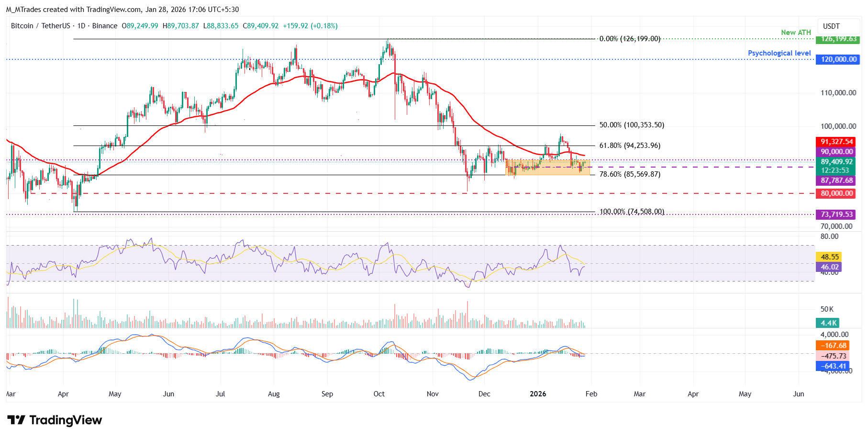Click the yellow 48.55 RSI value tag
The height and width of the screenshot is (438, 868).
pyautogui.click(x=830, y=257)
